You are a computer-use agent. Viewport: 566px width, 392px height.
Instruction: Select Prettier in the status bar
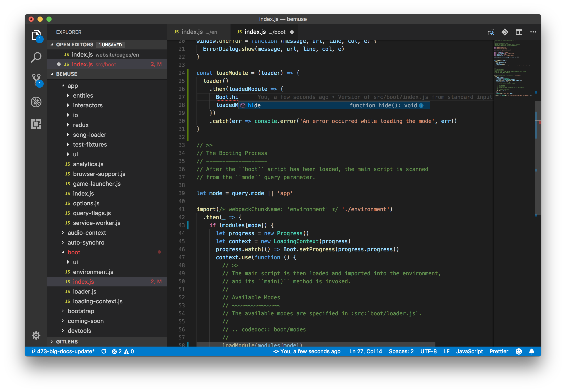499,351
